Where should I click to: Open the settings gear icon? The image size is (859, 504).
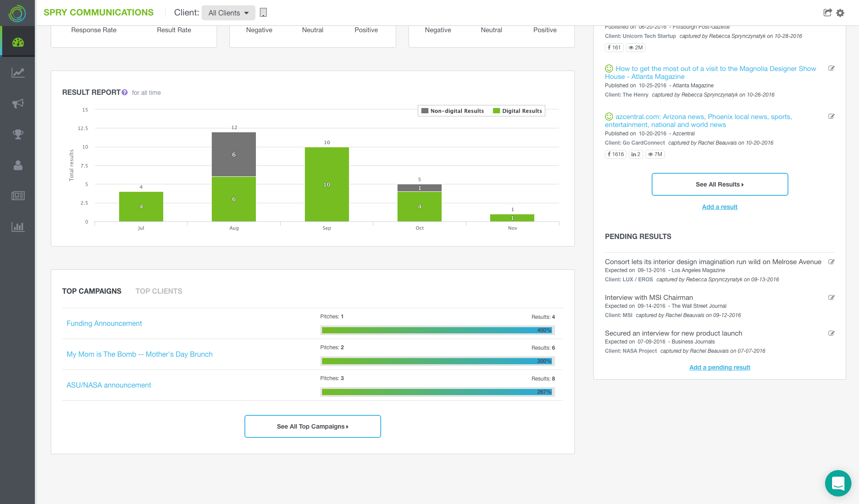tap(840, 13)
